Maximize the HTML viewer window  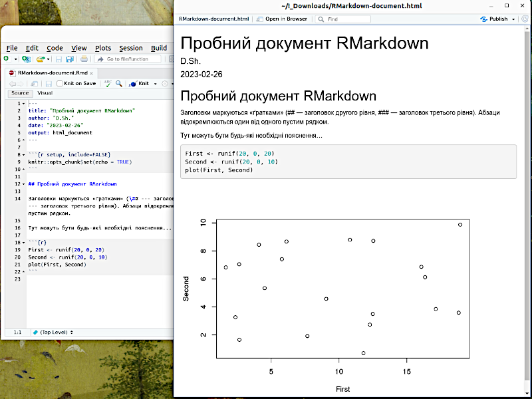tap(507, 5)
